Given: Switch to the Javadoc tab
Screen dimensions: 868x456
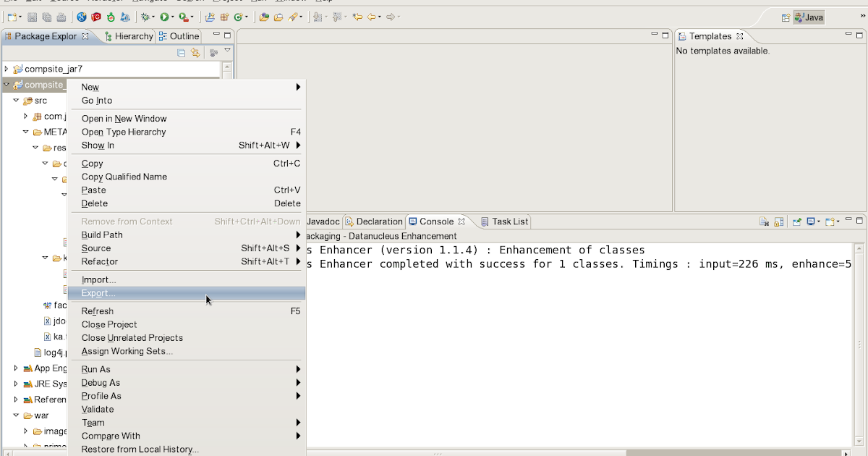Looking at the screenshot, I should click(x=323, y=221).
